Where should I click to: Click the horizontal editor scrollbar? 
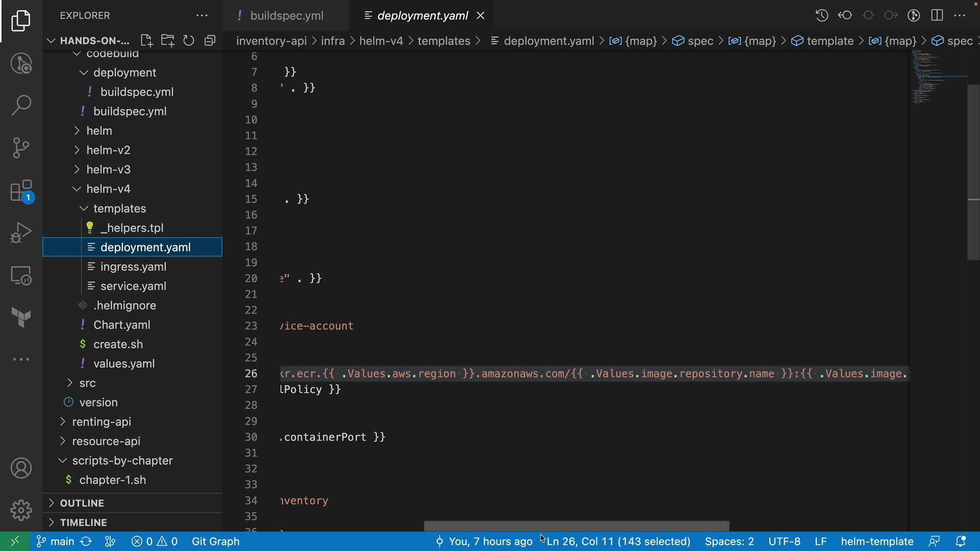[x=576, y=526]
